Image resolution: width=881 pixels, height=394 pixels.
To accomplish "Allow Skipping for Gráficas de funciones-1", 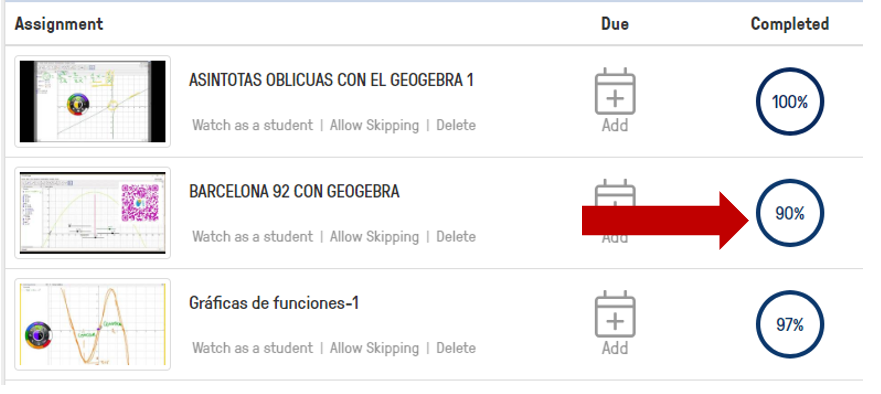I will pyautogui.click(x=374, y=347).
